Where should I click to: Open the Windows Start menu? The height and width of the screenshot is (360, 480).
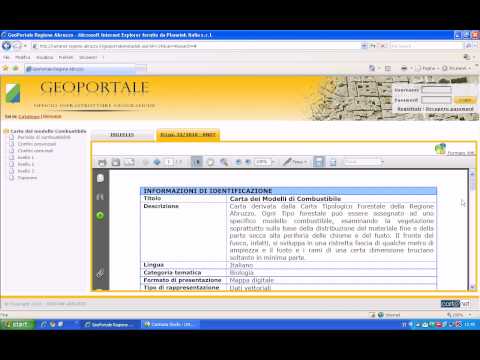point(17,324)
